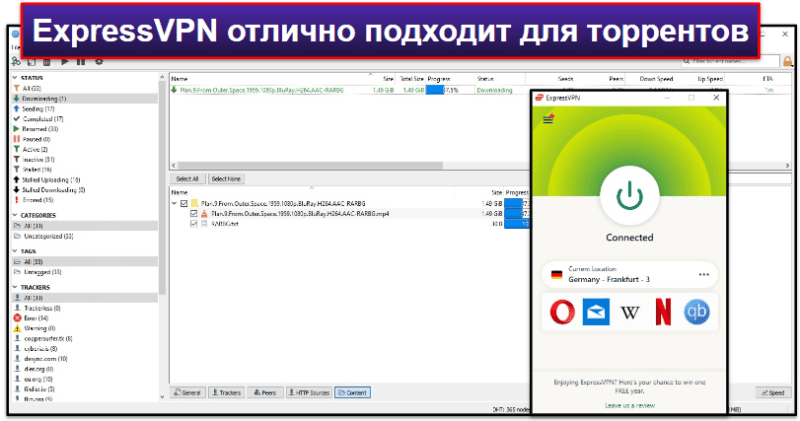
Task: Sort the transfer list by the Name column
Action: [179, 79]
